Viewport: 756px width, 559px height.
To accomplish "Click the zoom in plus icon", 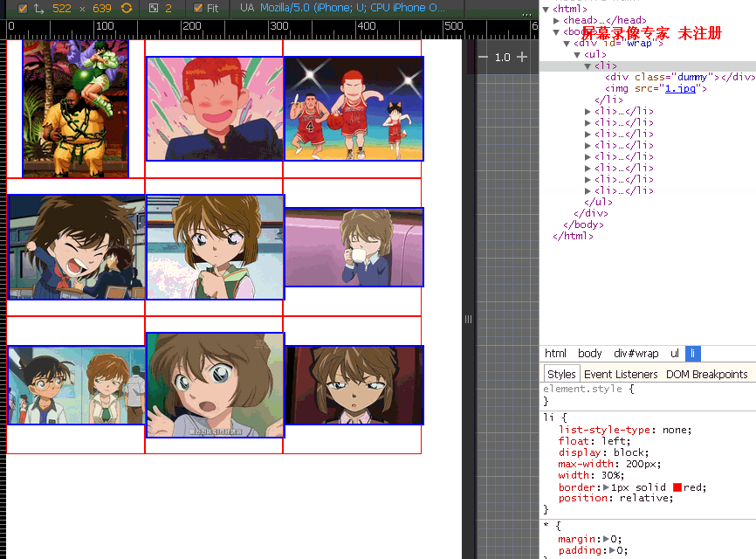I will coord(522,57).
